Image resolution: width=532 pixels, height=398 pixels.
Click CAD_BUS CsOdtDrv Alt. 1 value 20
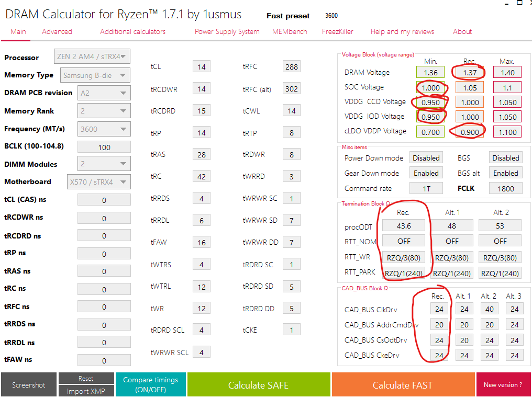(x=464, y=340)
